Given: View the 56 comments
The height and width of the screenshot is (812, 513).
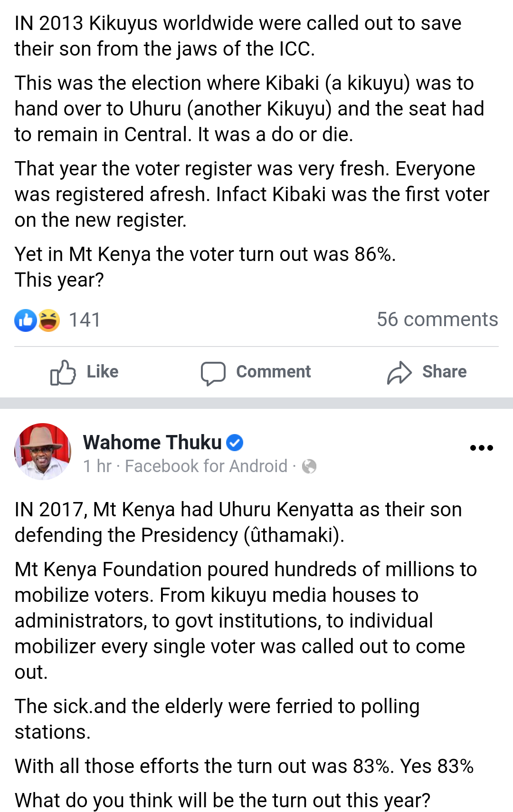Looking at the screenshot, I should pos(437,319).
